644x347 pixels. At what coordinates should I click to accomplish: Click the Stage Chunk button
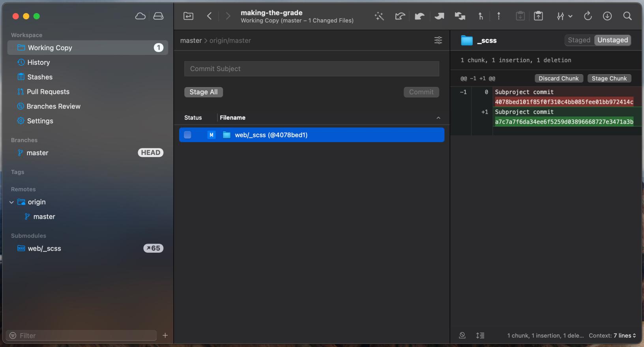tap(609, 79)
